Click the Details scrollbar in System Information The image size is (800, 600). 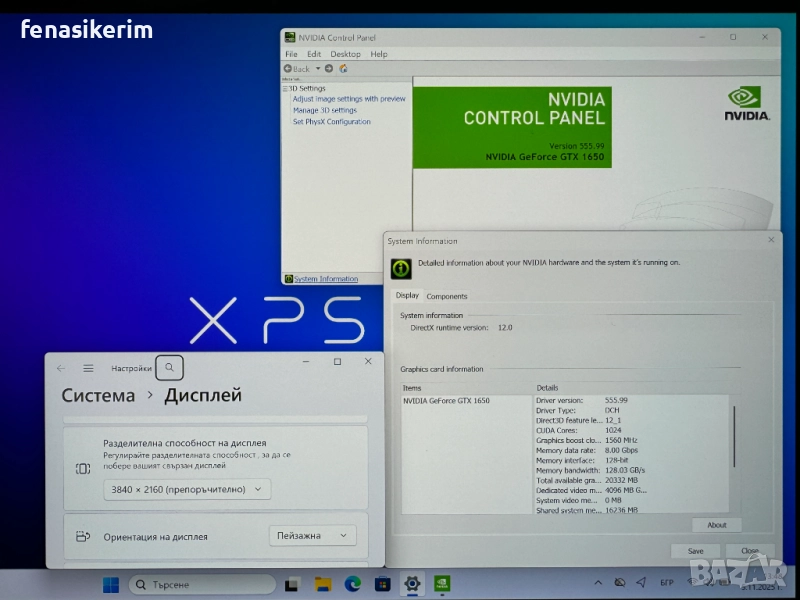[x=734, y=436]
